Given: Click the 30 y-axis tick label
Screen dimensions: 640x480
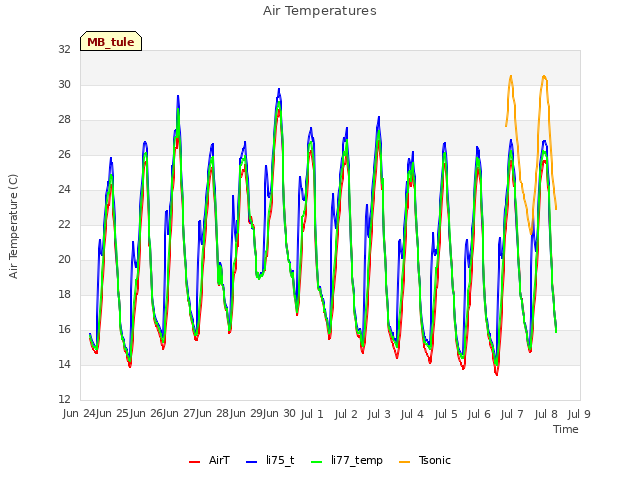Looking at the screenshot, I should click(64, 84).
